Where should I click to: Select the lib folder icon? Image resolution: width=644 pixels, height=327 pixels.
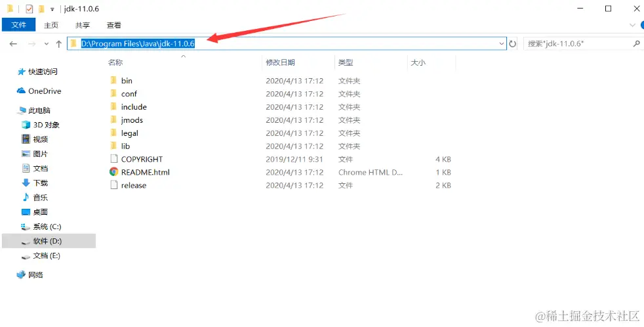point(113,146)
